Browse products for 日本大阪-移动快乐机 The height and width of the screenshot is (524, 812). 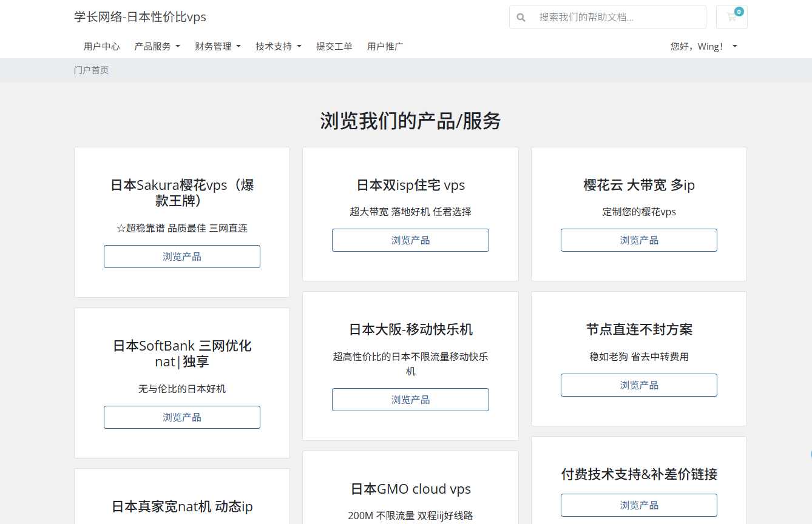pos(410,400)
